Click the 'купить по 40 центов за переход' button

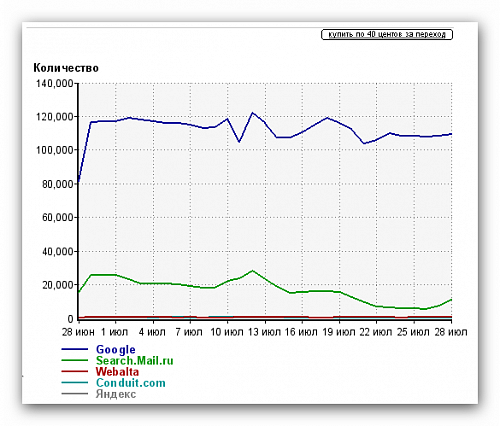click(387, 34)
